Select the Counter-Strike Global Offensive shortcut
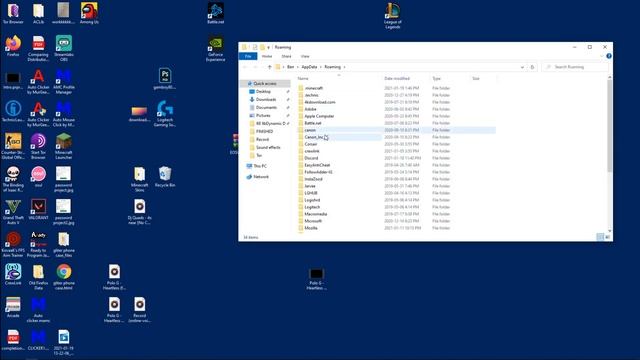This screenshot has height=360, width=640. (x=13, y=147)
